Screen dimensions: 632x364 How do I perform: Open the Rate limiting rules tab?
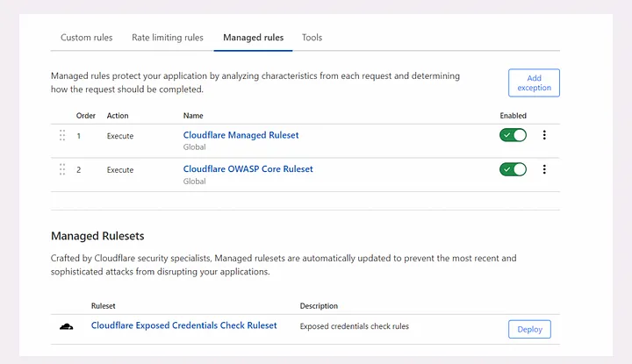point(168,38)
